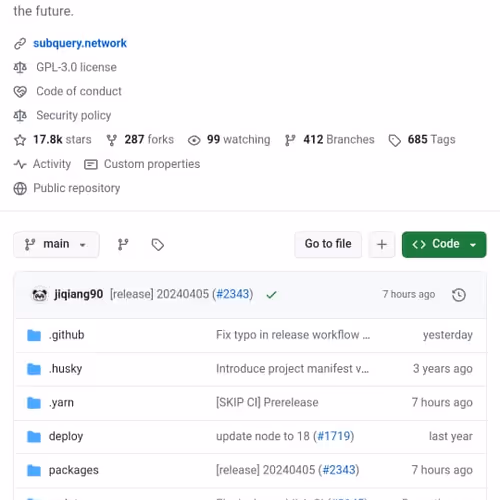Image resolution: width=500 pixels, height=500 pixels.
Task: Click the last year timestamp
Action: click(x=451, y=436)
